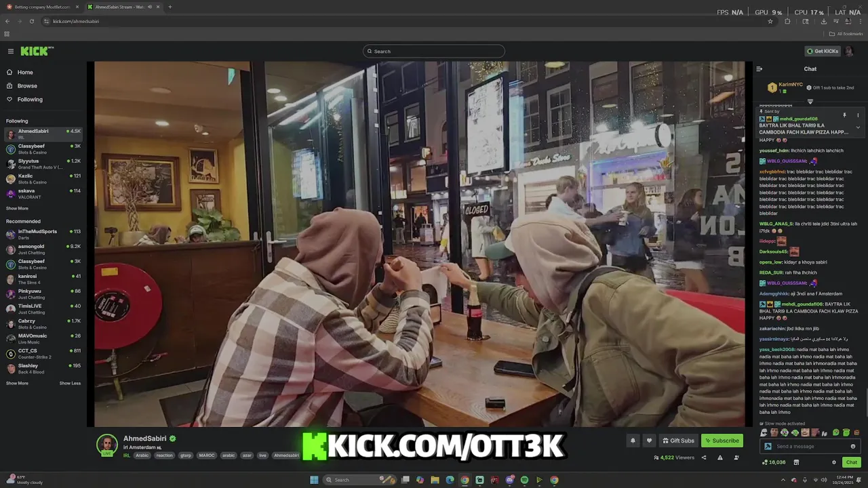Image resolution: width=868 pixels, height=488 pixels.
Task: Click the green Chat send button
Action: tap(851, 462)
